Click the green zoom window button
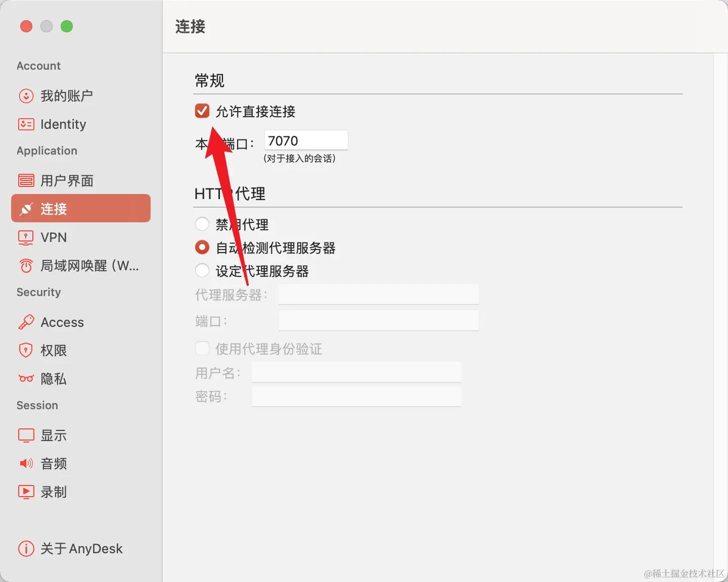 [67, 26]
